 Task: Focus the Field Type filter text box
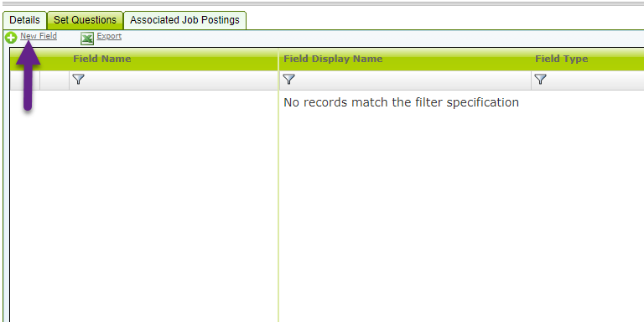click(x=595, y=80)
